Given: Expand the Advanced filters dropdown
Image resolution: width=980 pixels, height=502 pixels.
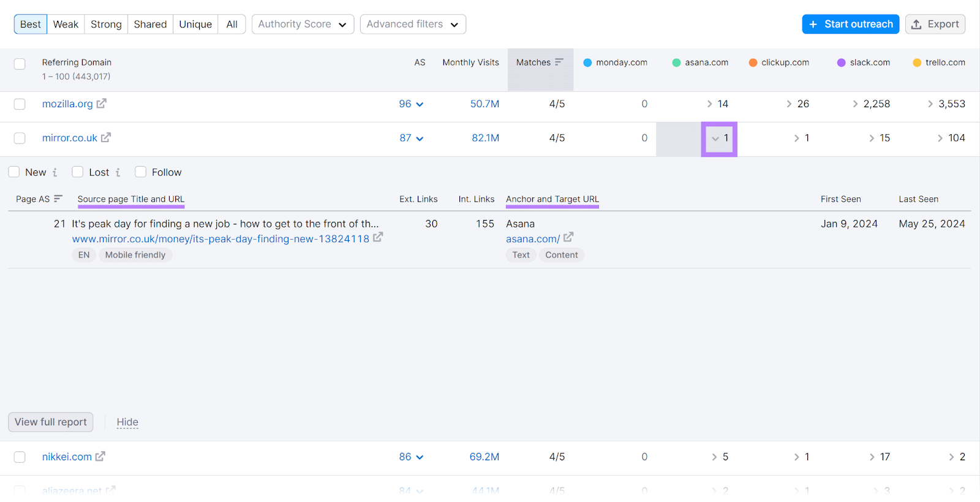Looking at the screenshot, I should [412, 25].
